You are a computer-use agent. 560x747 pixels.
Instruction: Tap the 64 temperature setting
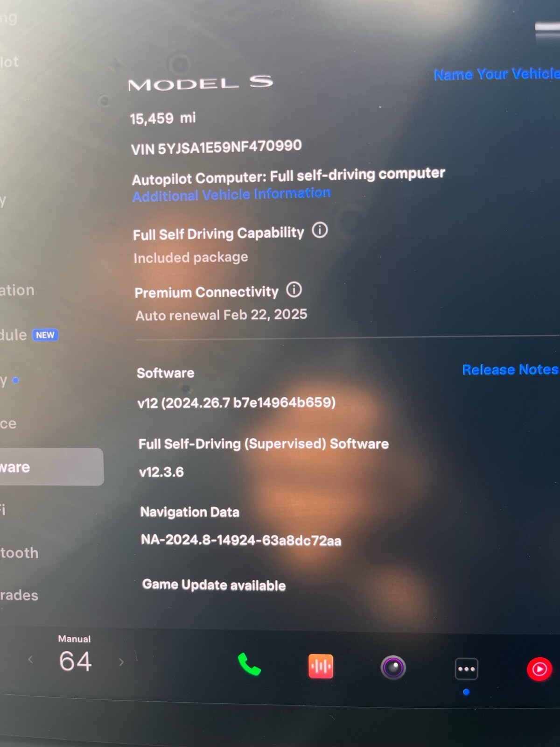click(75, 661)
